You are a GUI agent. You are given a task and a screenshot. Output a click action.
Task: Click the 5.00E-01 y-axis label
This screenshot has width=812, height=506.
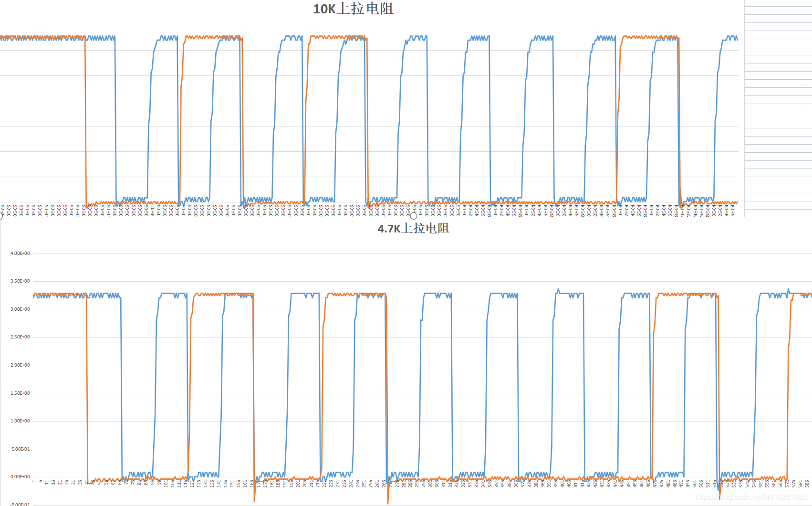click(20, 449)
